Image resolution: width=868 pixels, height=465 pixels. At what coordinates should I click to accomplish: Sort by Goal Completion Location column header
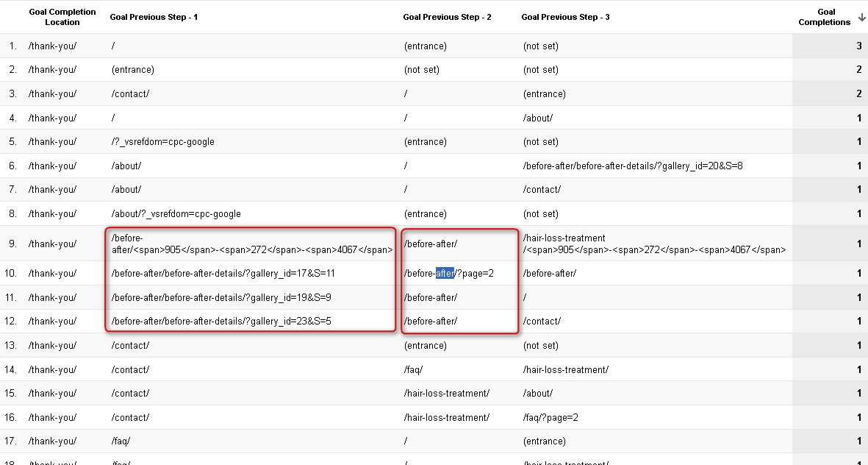pyautogui.click(x=62, y=17)
